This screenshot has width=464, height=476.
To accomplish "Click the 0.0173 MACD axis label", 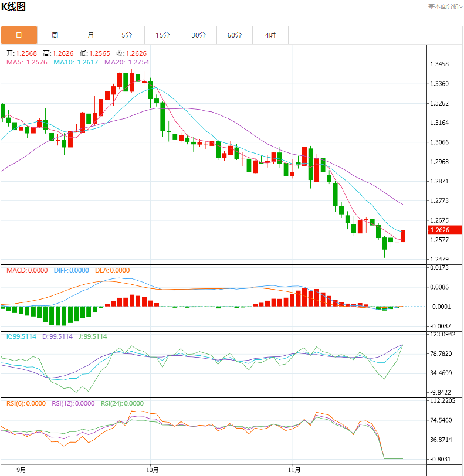I will 439,267.
